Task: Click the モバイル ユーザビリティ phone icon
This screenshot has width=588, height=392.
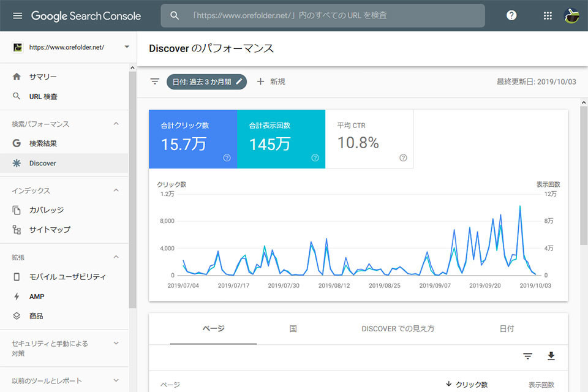Action: tap(17, 277)
